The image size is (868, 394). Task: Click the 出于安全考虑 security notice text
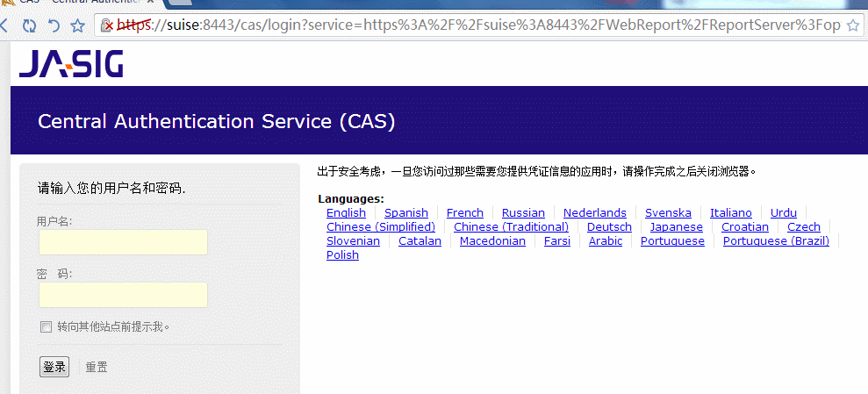(x=537, y=171)
